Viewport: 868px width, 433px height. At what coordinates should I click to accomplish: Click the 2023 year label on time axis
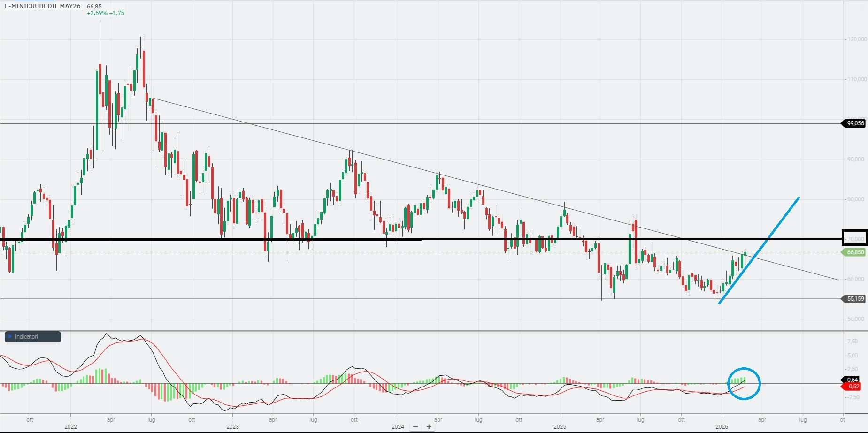coord(232,427)
